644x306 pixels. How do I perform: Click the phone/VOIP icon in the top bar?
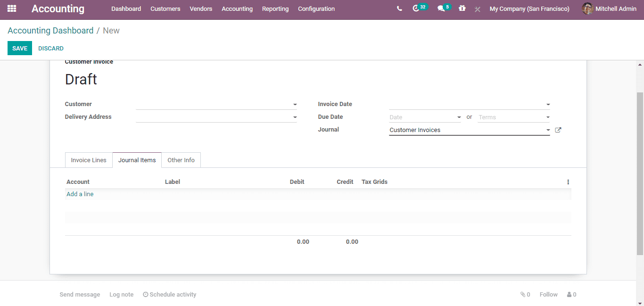[399, 8]
